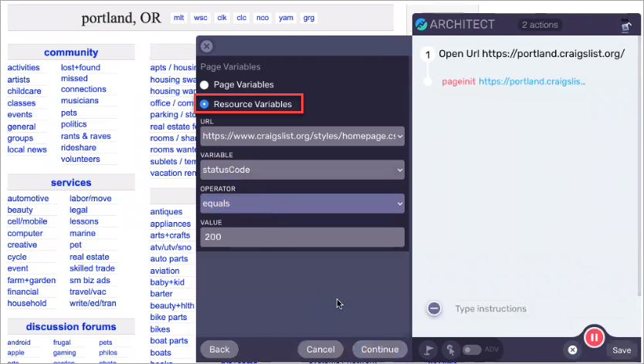Open the labor/move services link

pyautogui.click(x=90, y=198)
